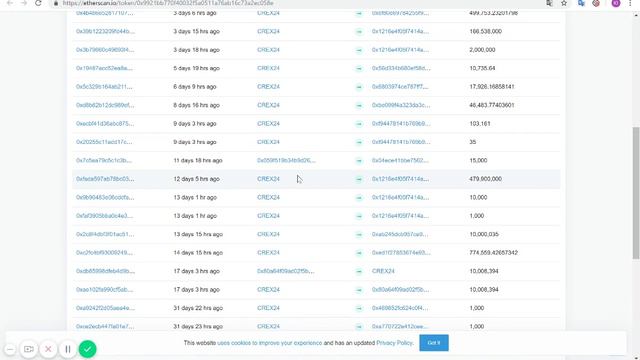
Task: Select the quantity 103,161
Action: point(480,124)
